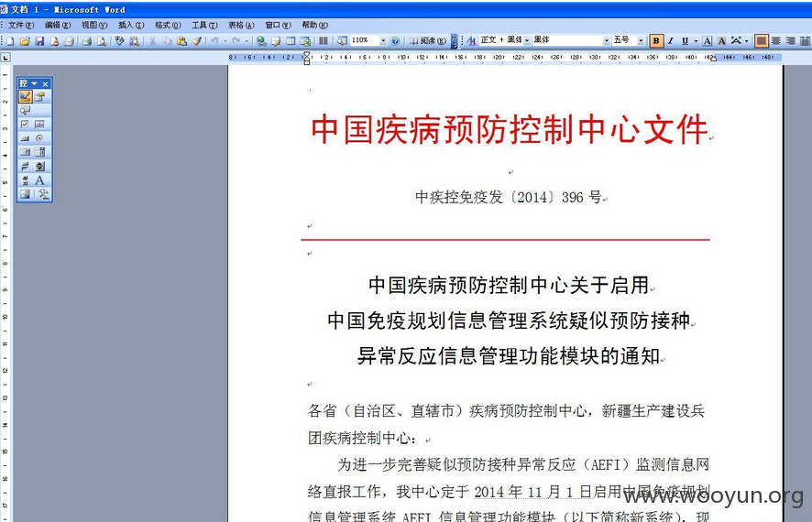Select Option Button control tool
The width and height of the screenshot is (812, 522).
[40, 138]
